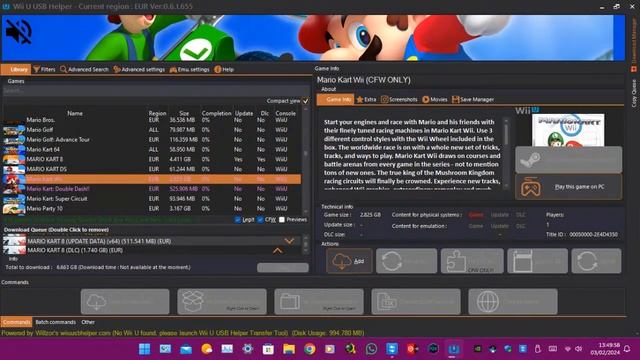
Task: Click the Mario Kart Wii box art image
Action: (568, 130)
